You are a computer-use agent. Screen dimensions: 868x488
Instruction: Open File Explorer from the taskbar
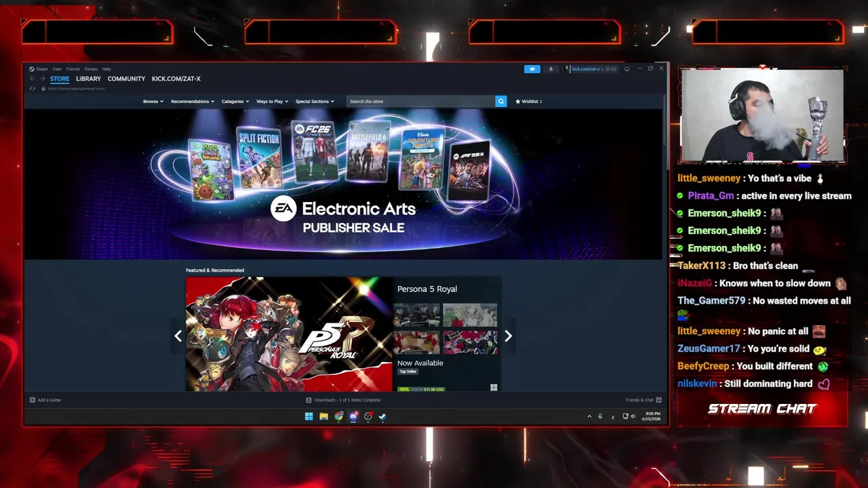323,416
